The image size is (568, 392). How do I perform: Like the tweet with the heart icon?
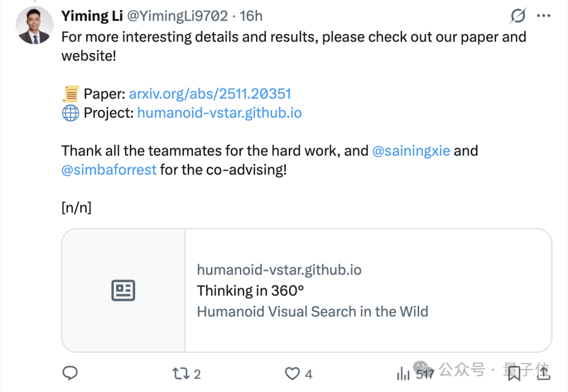coord(292,374)
